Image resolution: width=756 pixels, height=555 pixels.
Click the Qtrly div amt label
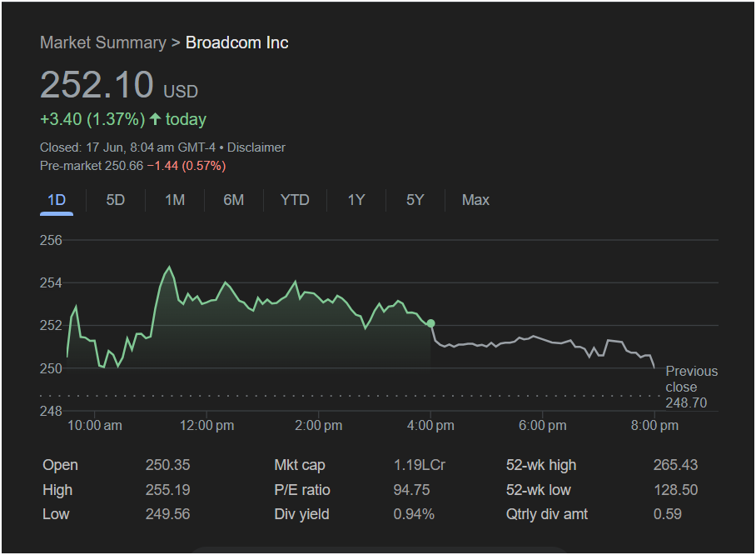click(547, 514)
